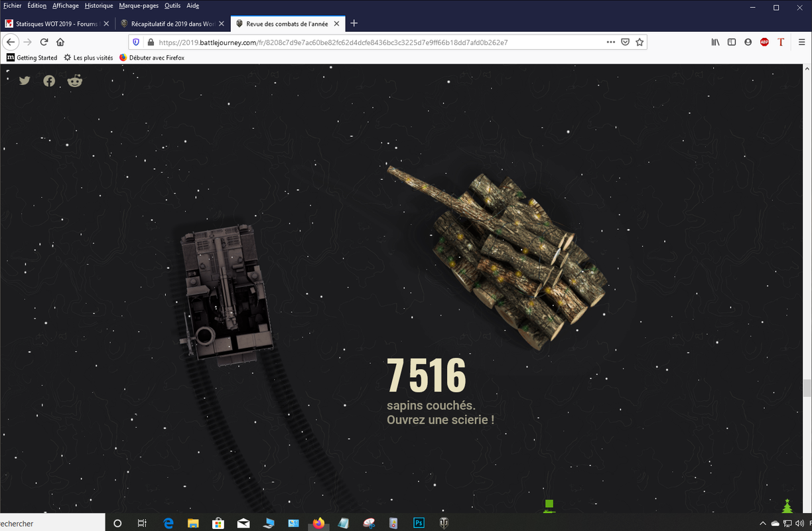This screenshot has width=812, height=531.
Task: Open Adblock Plus extension
Action: point(764,42)
